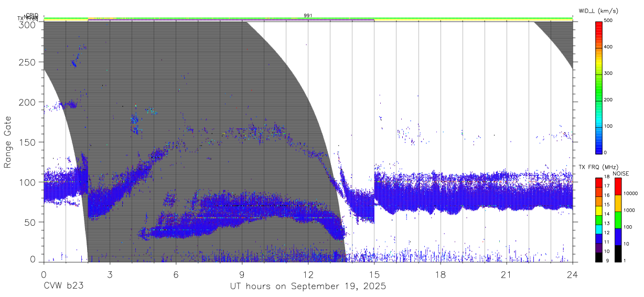This screenshot has width=644, height=297.
Task: Click the '12' UT hour tick label on time axis
Action: [x=308, y=274]
